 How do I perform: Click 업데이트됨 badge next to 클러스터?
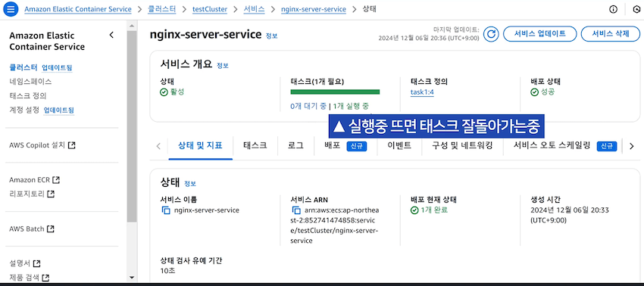click(x=57, y=67)
